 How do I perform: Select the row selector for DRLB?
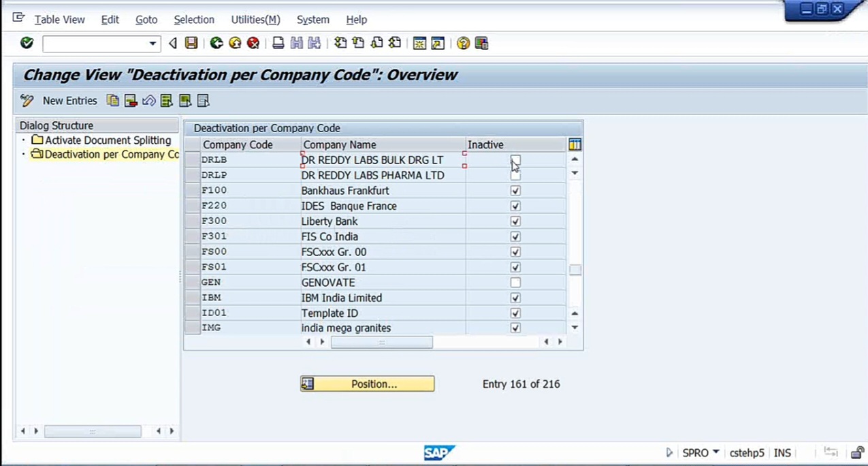tap(192, 160)
